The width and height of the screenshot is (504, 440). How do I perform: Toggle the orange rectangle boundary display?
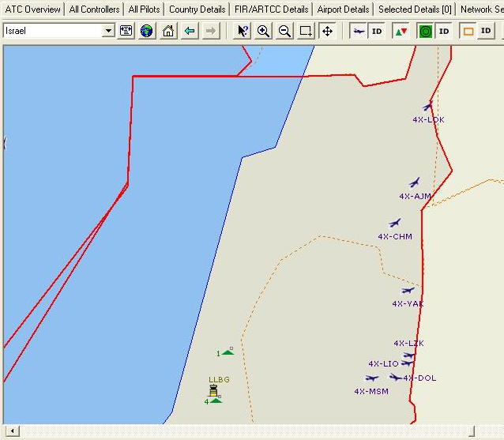pos(468,31)
